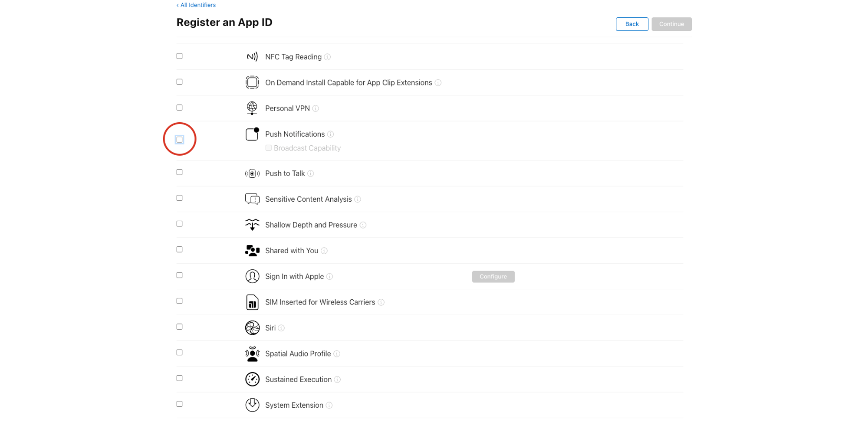Click the Personal VPN globe icon
The height and width of the screenshot is (422, 868).
pos(252,108)
